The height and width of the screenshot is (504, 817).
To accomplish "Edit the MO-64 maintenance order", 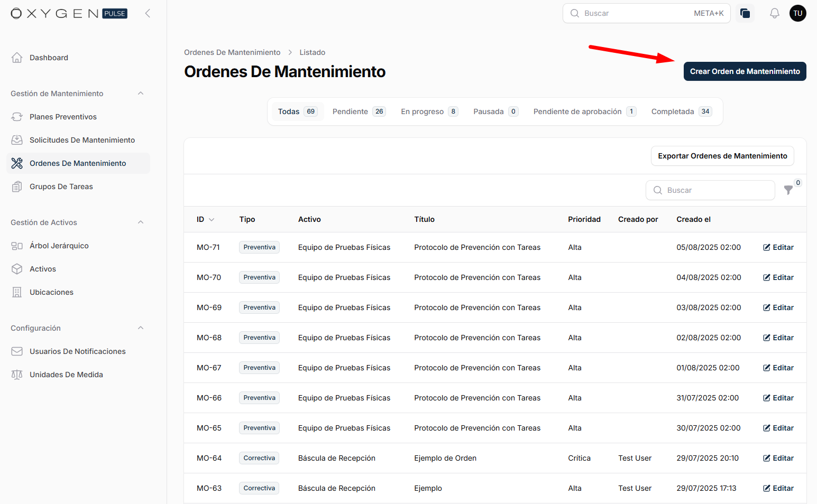I will 778,458.
